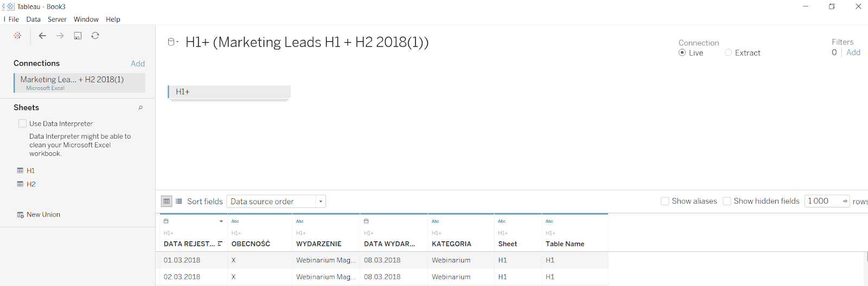
Task: Open DATA REJEST column dropdown arrow
Action: pos(221,222)
